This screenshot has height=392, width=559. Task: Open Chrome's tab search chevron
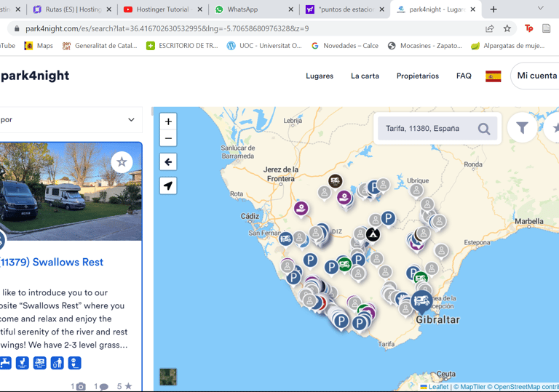point(540,9)
